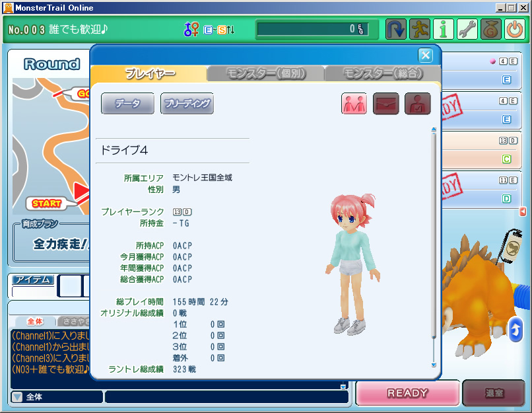Click the dialog scrollbar up arrow
This screenshot has width=532, height=413.
(434, 130)
